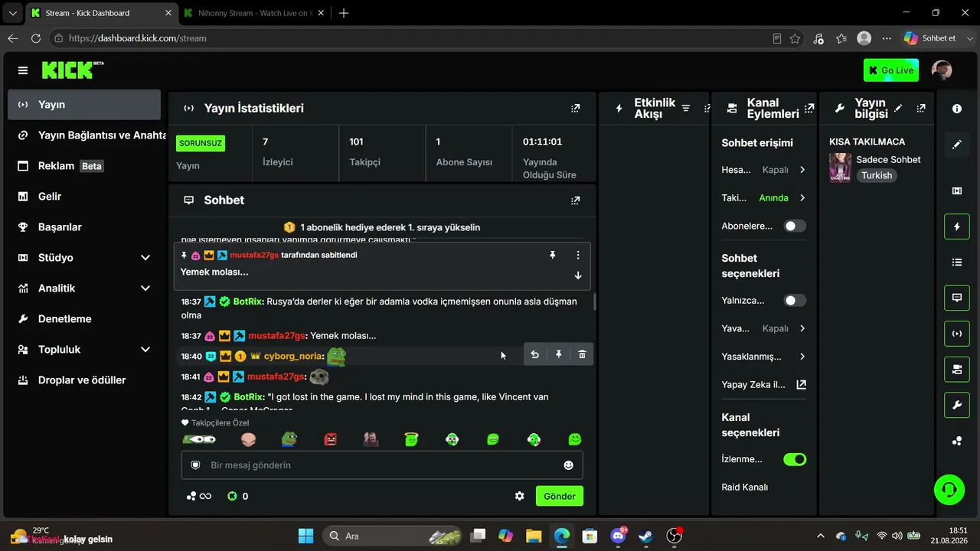Click the media player icon in the right rail

(x=957, y=191)
